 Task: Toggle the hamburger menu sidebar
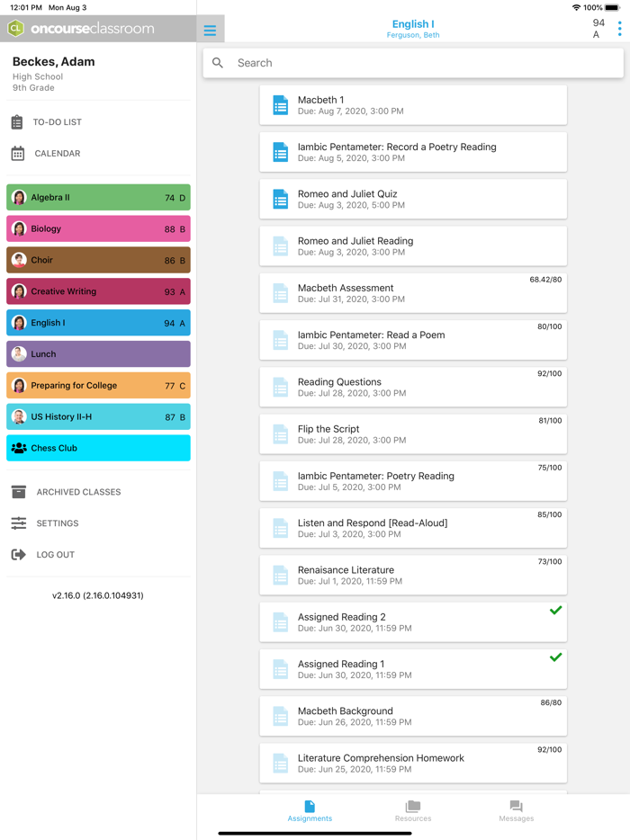pyautogui.click(x=210, y=30)
